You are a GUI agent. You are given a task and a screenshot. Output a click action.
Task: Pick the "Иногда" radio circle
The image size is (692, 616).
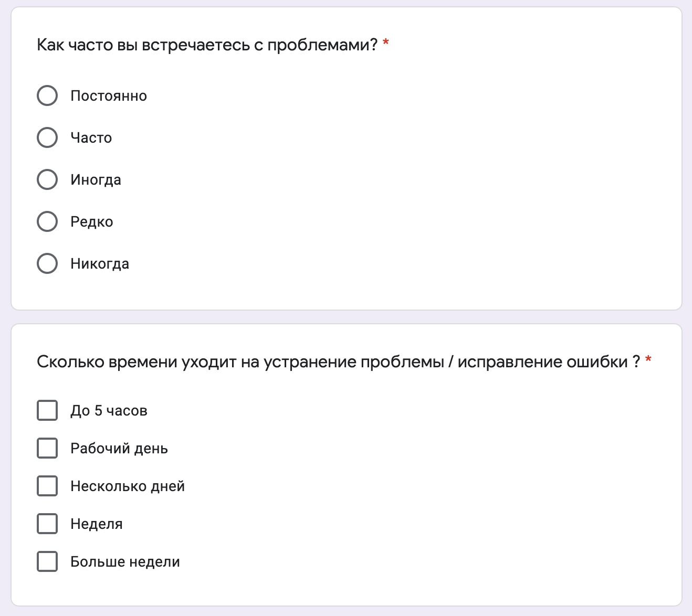coord(47,179)
